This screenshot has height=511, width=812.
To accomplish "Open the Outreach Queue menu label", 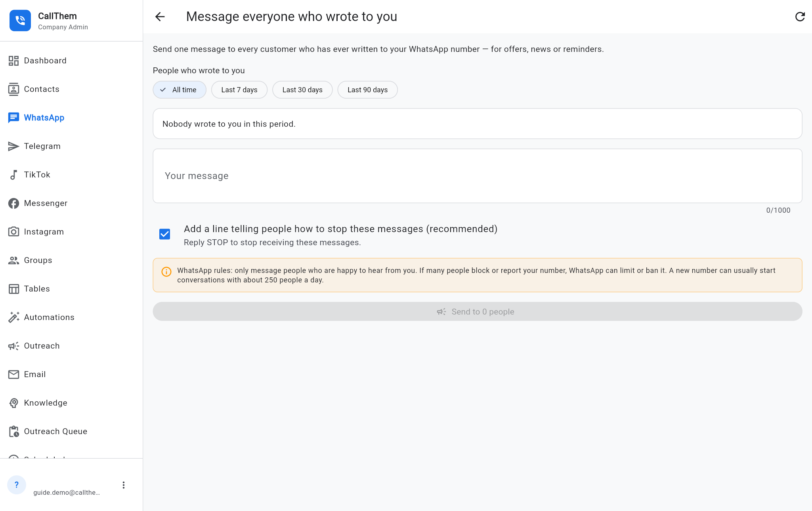I will tap(55, 431).
